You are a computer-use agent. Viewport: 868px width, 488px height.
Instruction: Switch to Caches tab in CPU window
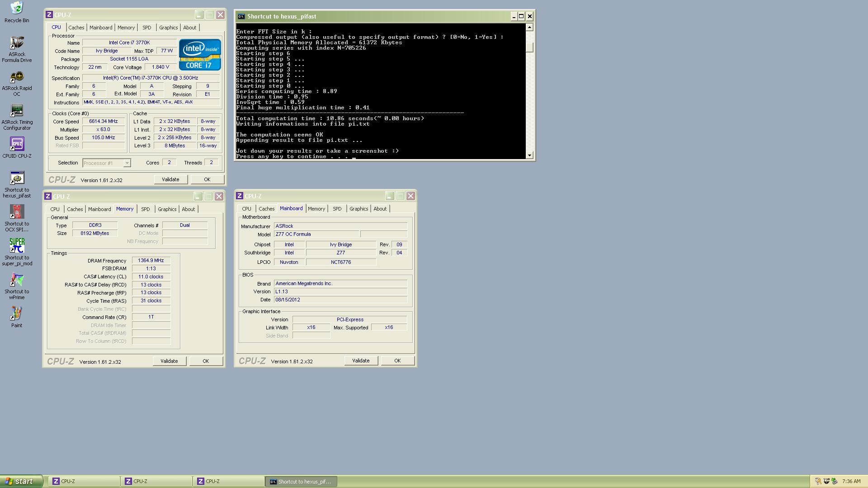tap(76, 28)
